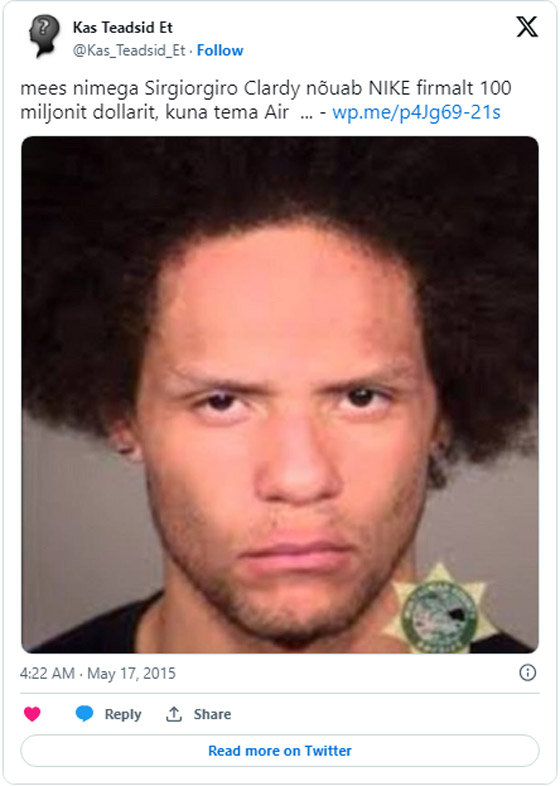Click the May 17, 2015 date
This screenshot has width=560, height=786.
pos(131,673)
